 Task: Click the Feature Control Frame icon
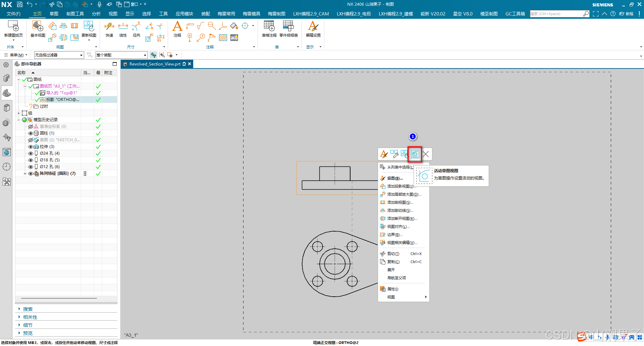(190, 26)
